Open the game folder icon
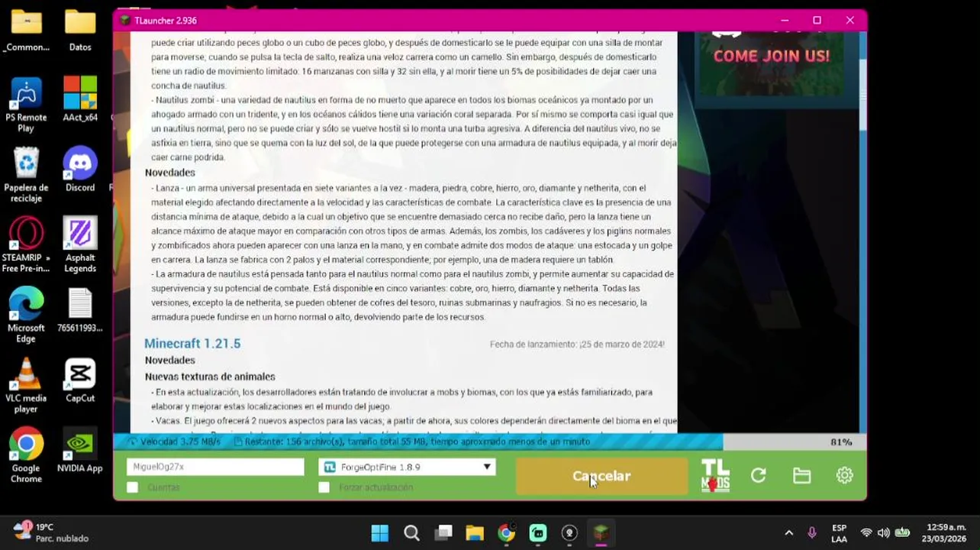The height and width of the screenshot is (550, 980). [x=801, y=475]
